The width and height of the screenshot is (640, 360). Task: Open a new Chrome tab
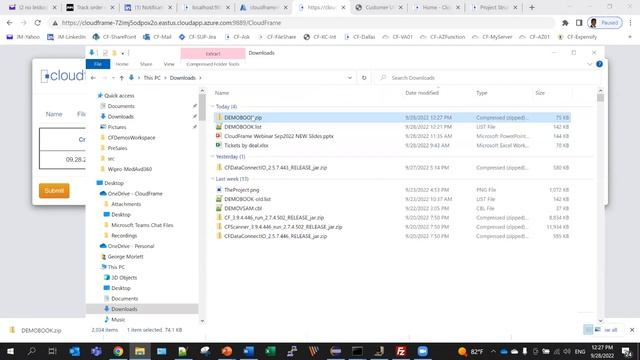531,7
